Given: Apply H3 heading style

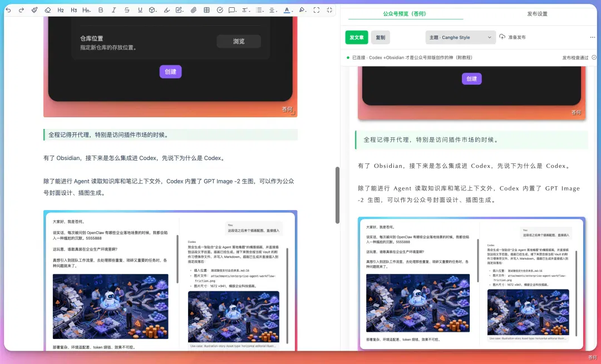Looking at the screenshot, I should point(73,10).
